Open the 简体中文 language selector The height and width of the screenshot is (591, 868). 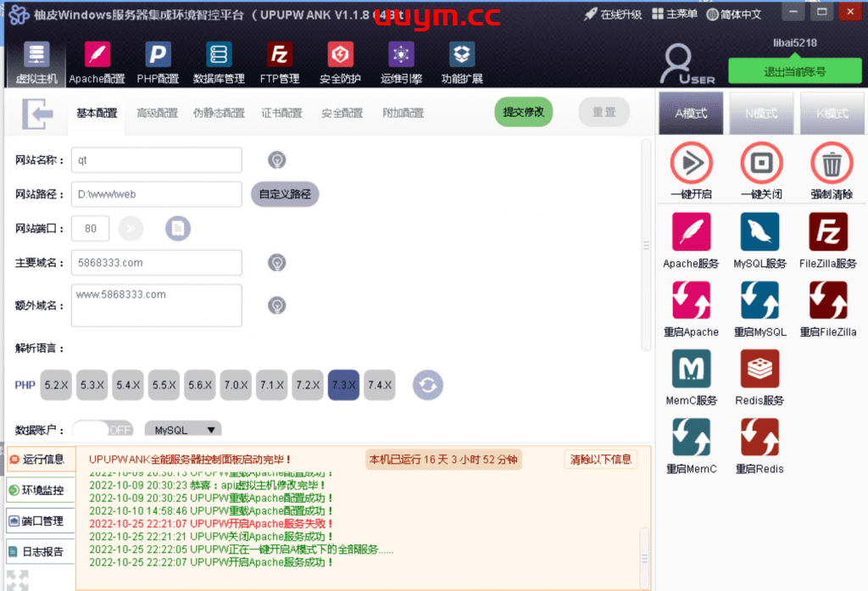(x=733, y=14)
